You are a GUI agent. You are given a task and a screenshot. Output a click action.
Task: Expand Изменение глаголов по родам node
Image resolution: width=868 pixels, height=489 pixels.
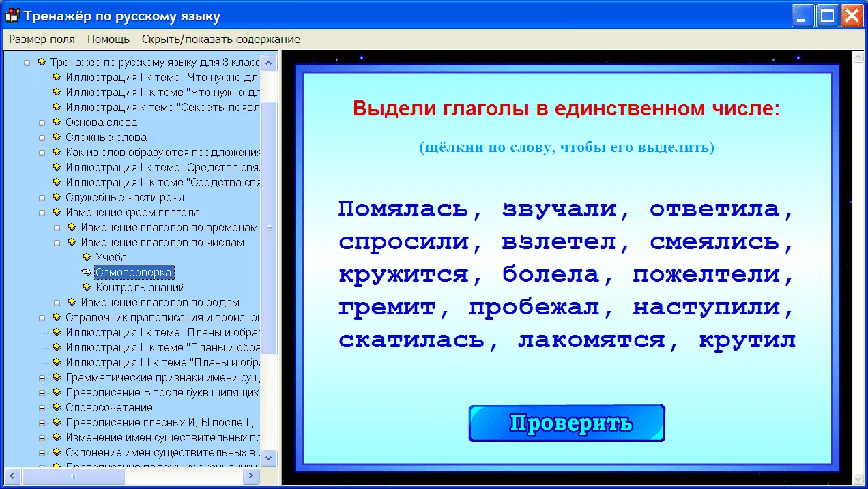(x=57, y=302)
